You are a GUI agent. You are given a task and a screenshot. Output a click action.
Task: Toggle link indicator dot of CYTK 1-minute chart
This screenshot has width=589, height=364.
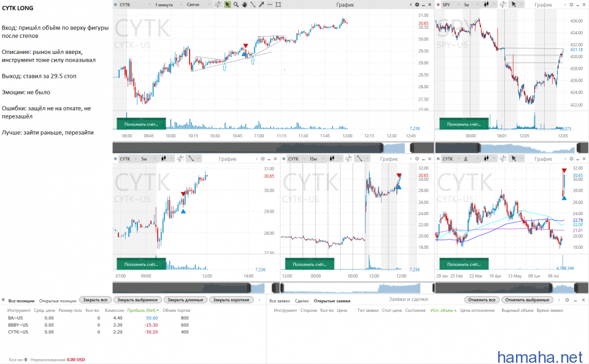115,4
